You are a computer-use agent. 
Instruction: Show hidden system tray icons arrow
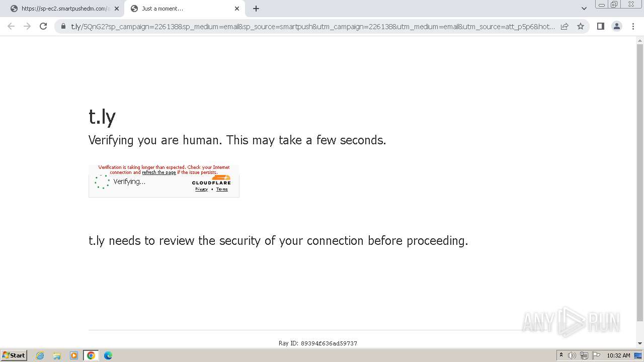tap(561, 355)
